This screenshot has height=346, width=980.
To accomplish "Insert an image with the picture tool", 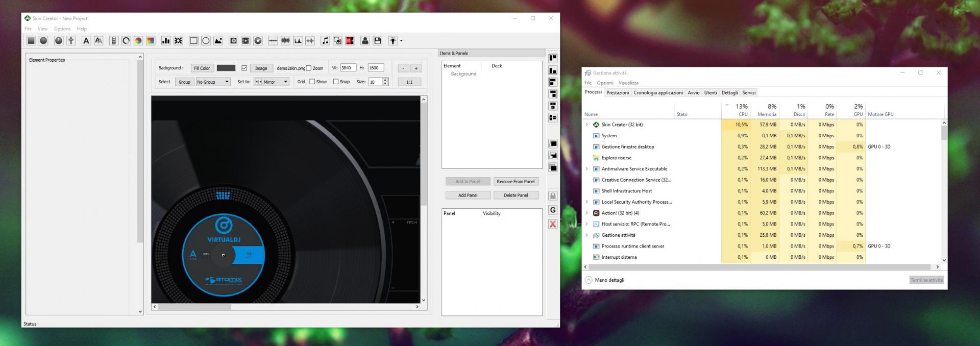I will tap(218, 41).
